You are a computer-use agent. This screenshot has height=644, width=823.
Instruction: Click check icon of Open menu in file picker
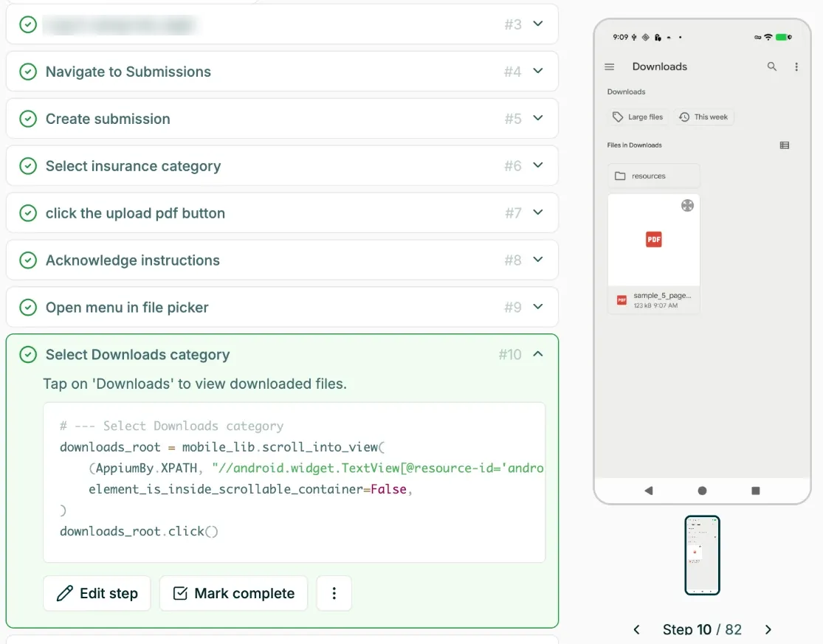pyautogui.click(x=28, y=308)
